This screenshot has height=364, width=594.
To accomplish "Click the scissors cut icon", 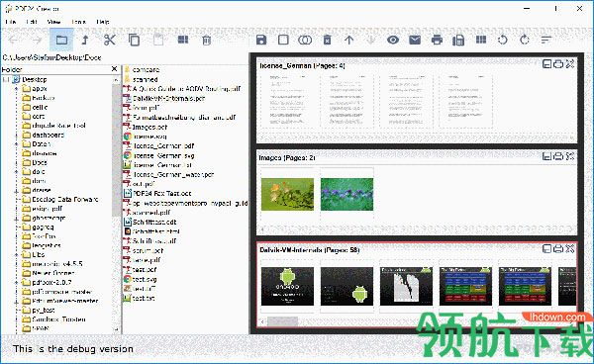I will pos(110,40).
